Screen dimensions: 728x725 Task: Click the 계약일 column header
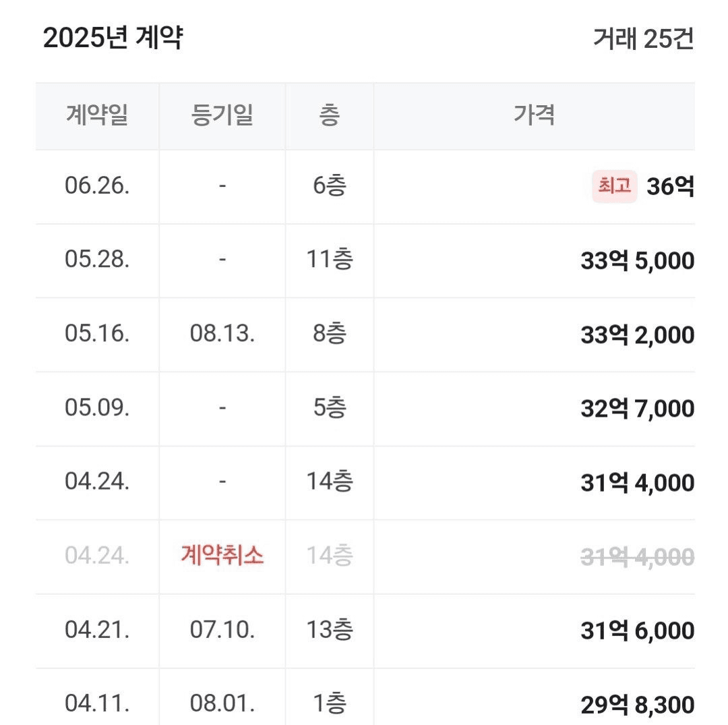click(x=97, y=115)
